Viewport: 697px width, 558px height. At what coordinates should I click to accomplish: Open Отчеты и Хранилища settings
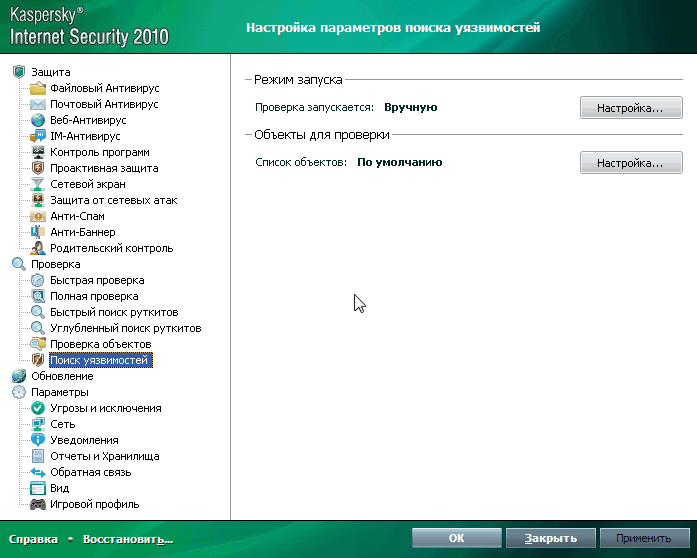tap(104, 456)
